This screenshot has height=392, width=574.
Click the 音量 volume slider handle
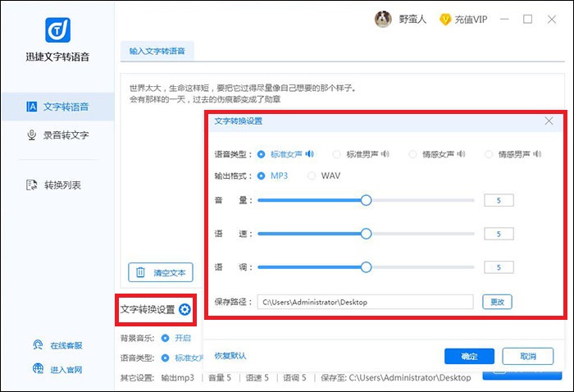click(x=367, y=200)
